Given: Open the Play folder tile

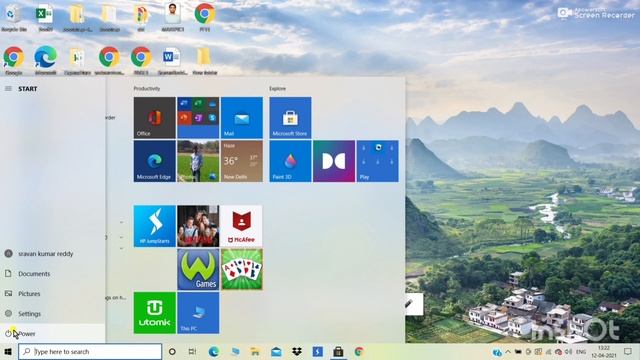Looking at the screenshot, I should point(378,161).
